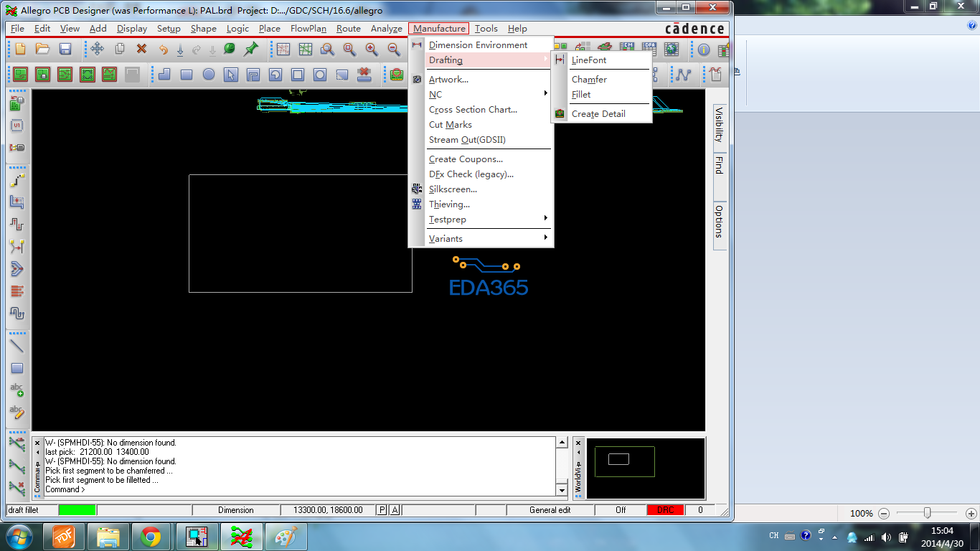Select the Shape Add Circle icon
980x551 pixels.
209,74
